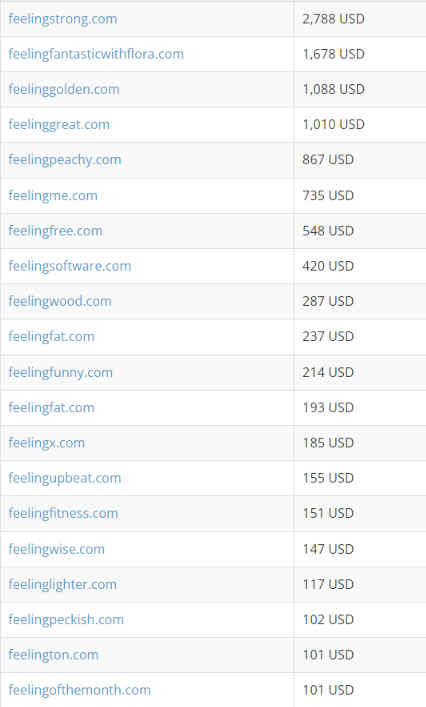Select the feelinggreat.com link

(x=59, y=124)
